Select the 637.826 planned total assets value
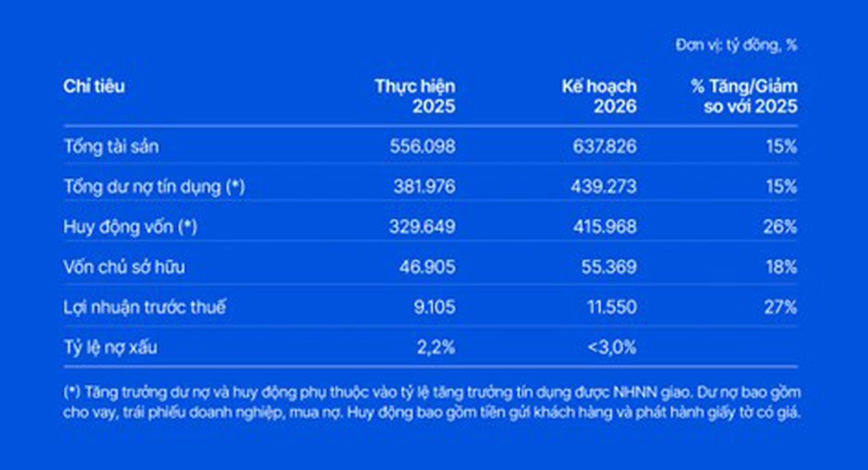 click(x=604, y=147)
